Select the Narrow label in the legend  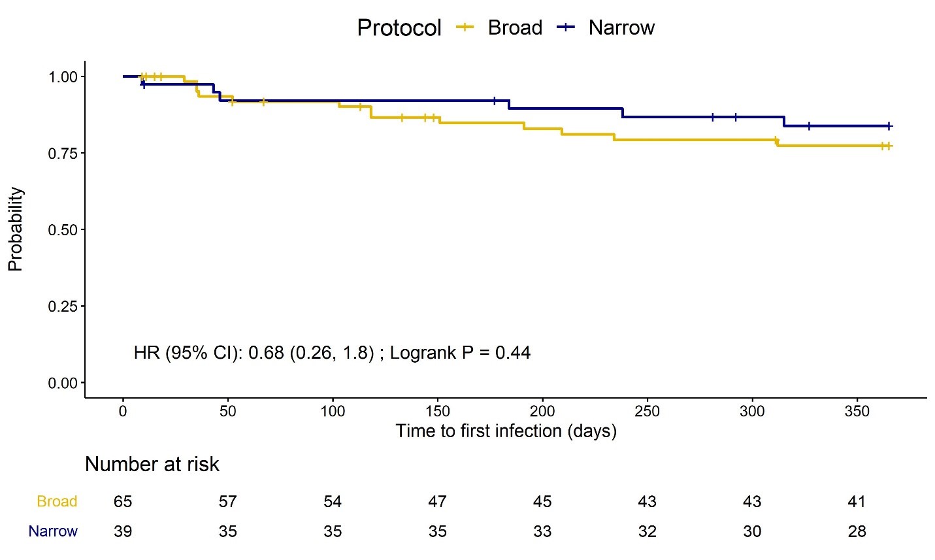[x=621, y=27]
